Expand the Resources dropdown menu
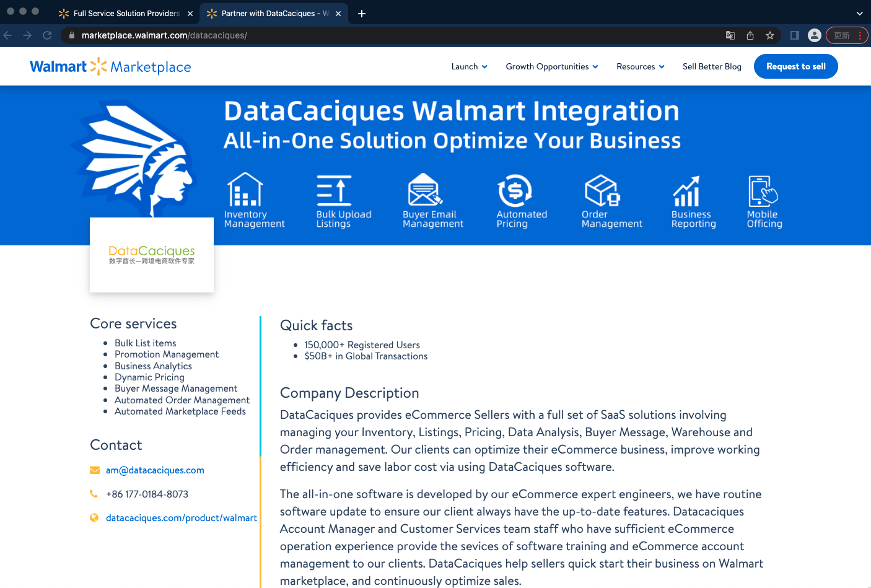The width and height of the screenshot is (871, 588). pyautogui.click(x=641, y=66)
